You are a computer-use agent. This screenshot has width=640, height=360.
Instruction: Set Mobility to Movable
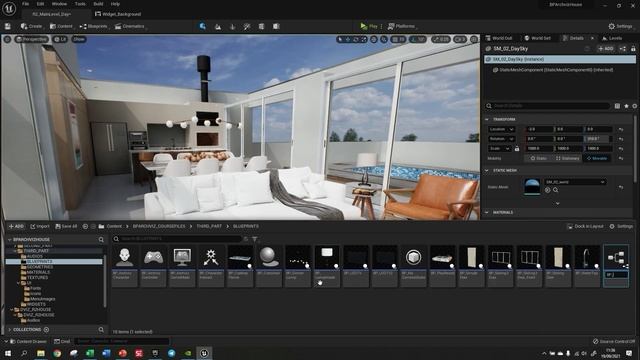point(597,158)
